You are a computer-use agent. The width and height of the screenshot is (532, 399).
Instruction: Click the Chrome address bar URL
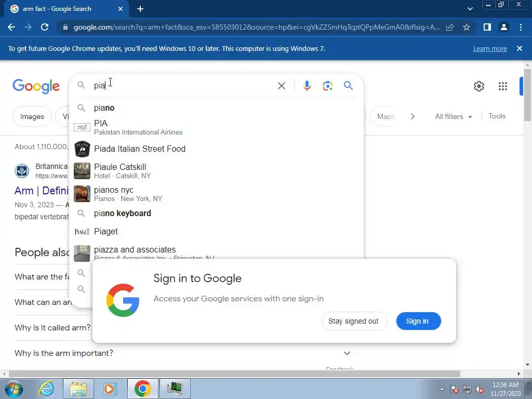257,27
